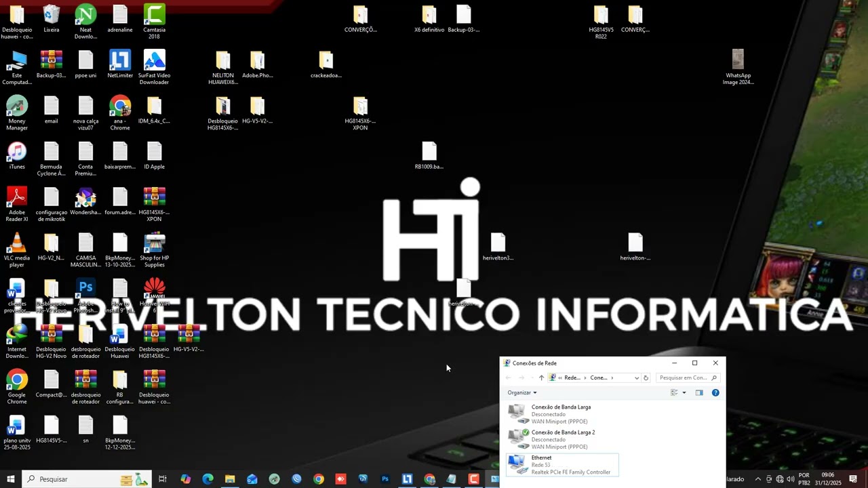Click the POR PTB2 language indicator
The width and height of the screenshot is (868, 488).
point(804,479)
